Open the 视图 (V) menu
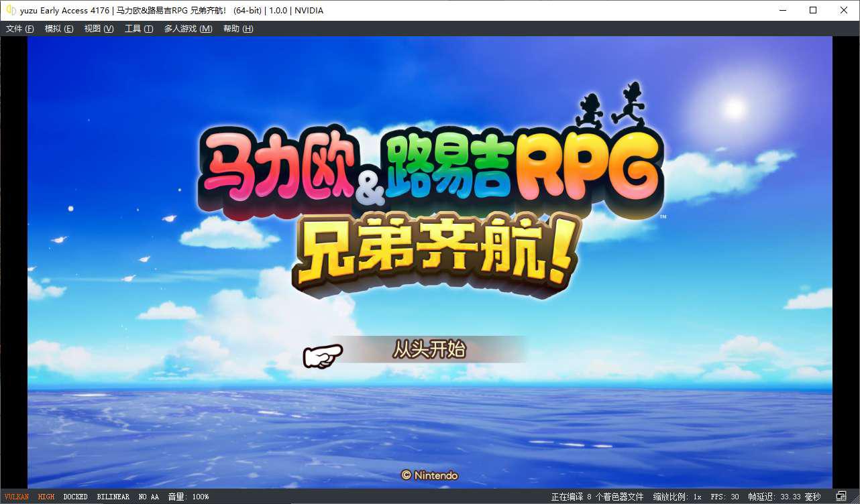Screen dimensions: 860x504 pyautogui.click(x=99, y=29)
